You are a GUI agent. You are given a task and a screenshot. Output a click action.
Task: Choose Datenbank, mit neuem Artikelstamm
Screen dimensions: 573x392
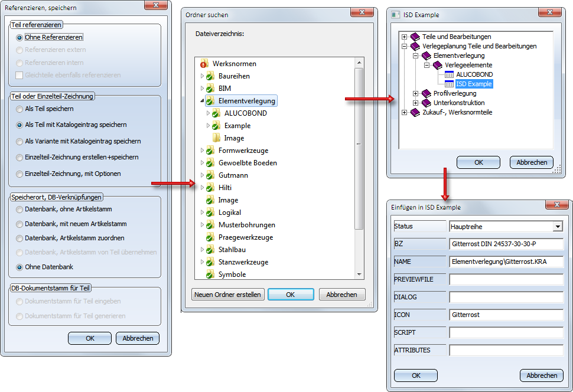pyautogui.click(x=19, y=224)
